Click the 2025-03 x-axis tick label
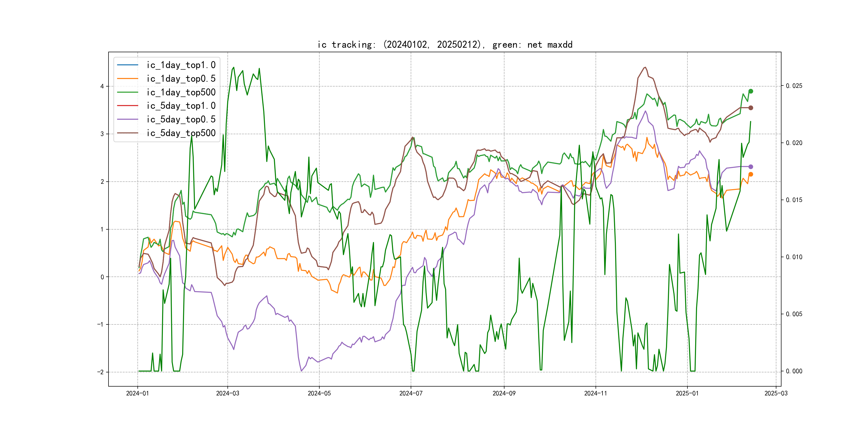Image resolution: width=868 pixels, height=434 pixels. coord(776,393)
